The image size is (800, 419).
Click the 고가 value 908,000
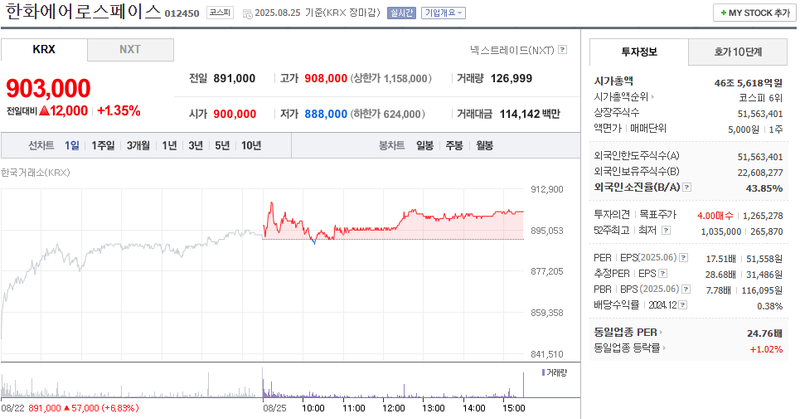point(326,79)
